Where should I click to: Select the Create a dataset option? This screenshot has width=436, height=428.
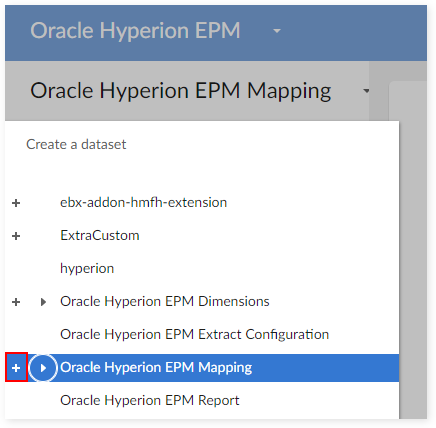coord(76,144)
